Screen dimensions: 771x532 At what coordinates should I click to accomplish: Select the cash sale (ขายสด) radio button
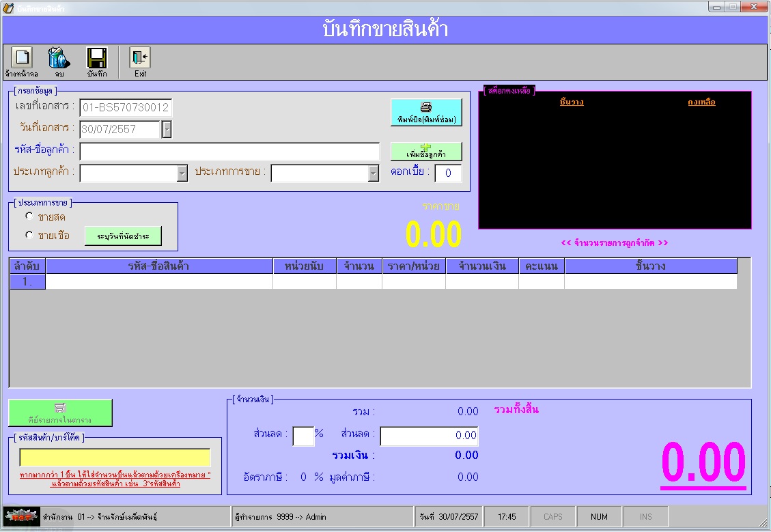29,216
